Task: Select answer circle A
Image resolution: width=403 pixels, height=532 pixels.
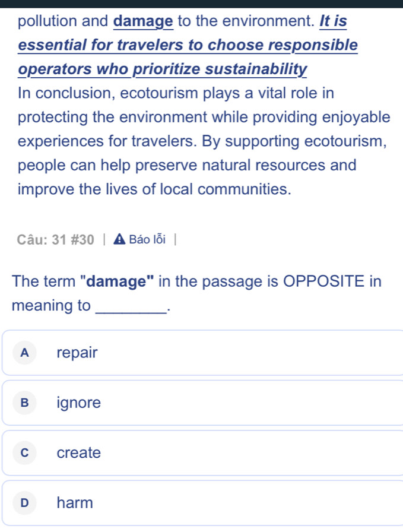Action: [24, 353]
